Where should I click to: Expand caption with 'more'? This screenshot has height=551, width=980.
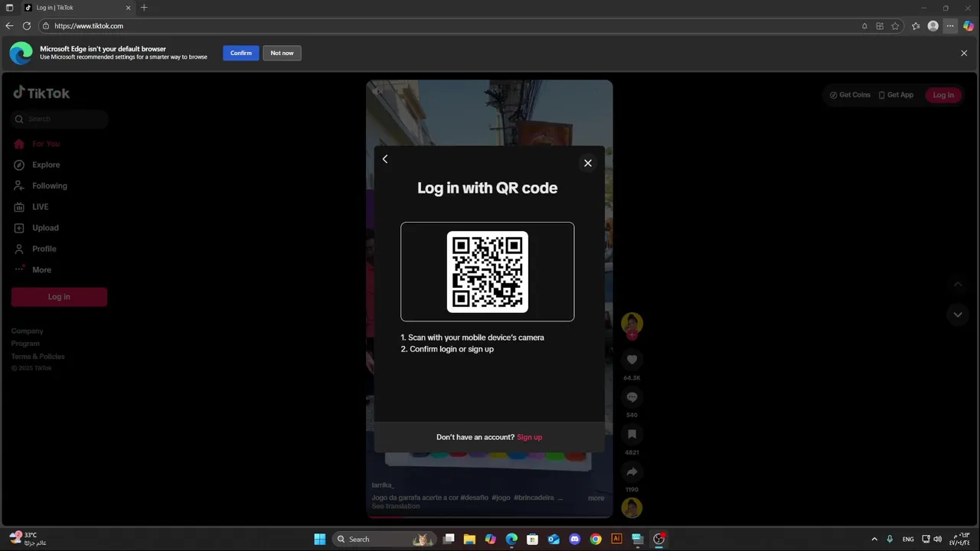click(596, 498)
